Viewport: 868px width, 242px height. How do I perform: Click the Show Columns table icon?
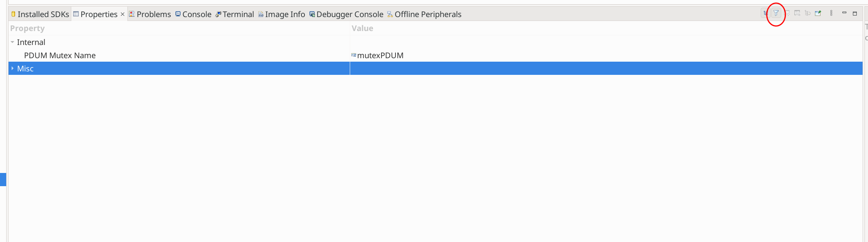coord(797,13)
